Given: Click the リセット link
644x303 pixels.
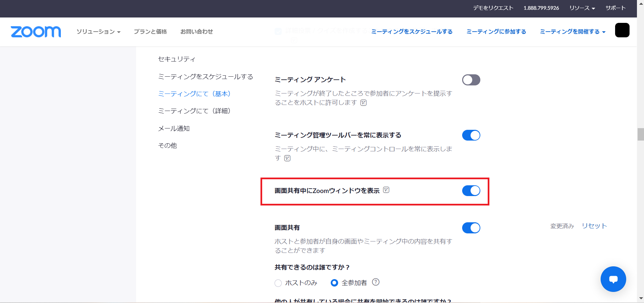Looking at the screenshot, I should (594, 226).
